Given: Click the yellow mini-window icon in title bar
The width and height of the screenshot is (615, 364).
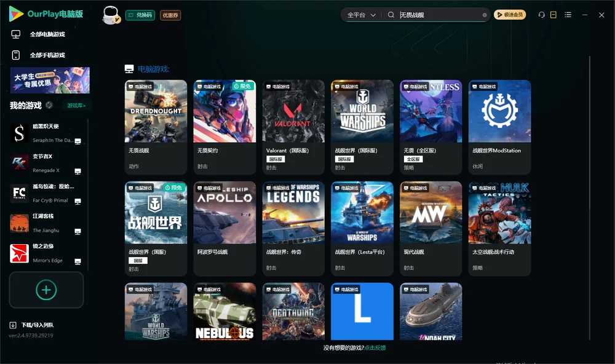Looking at the screenshot, I should pyautogui.click(x=553, y=15).
